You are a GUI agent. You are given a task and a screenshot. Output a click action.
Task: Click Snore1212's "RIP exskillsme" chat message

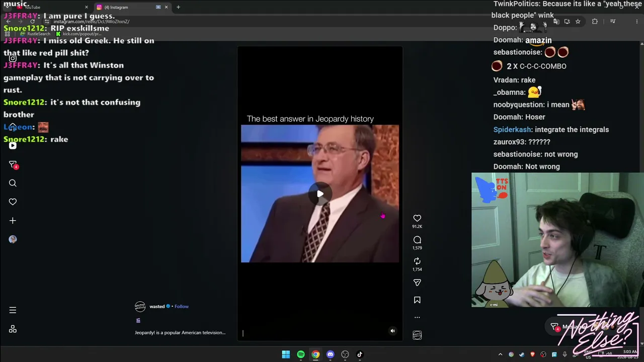[56, 28]
